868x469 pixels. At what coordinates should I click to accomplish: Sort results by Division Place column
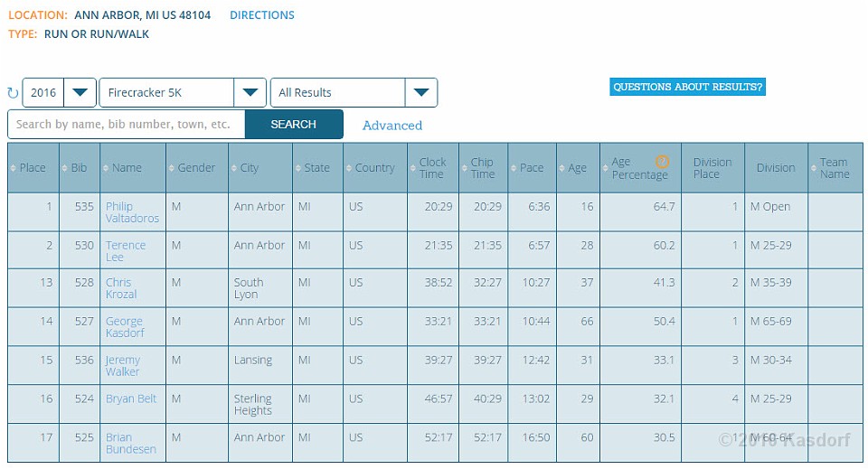coord(712,168)
